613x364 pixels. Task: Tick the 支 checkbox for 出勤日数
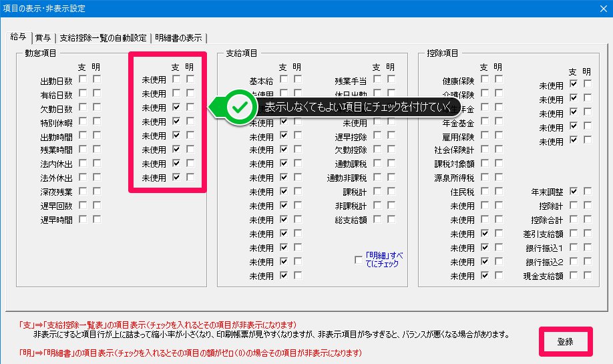coord(83,80)
